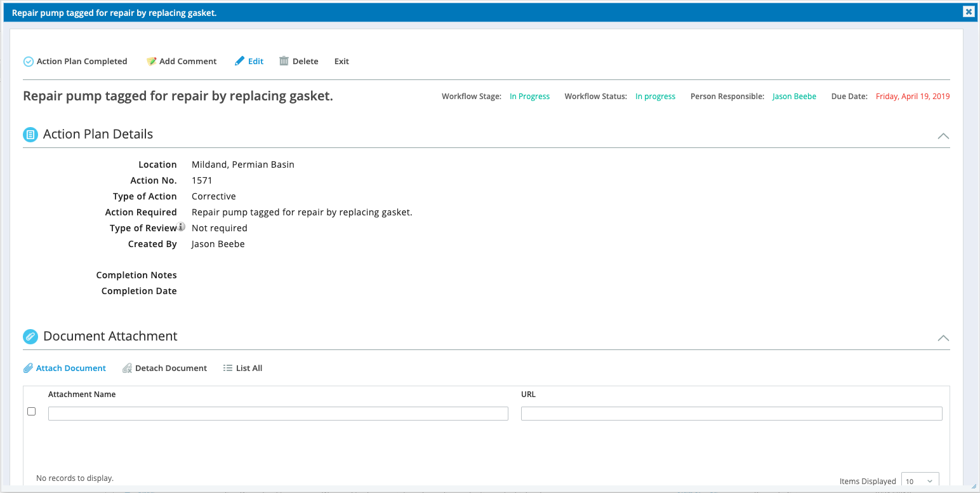Image resolution: width=980 pixels, height=493 pixels.
Task: Click the In Progress workflow stage link
Action: (529, 96)
